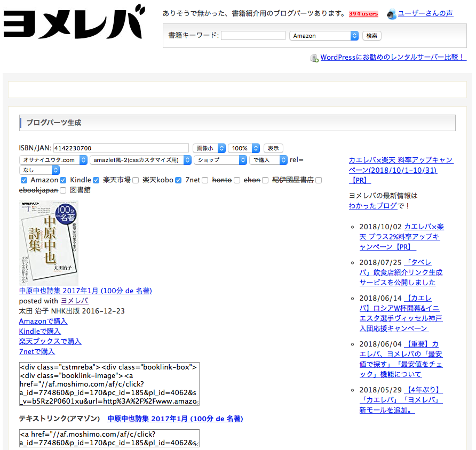
Task: Open the ユーザーさんの声 link
Action: (x=425, y=14)
